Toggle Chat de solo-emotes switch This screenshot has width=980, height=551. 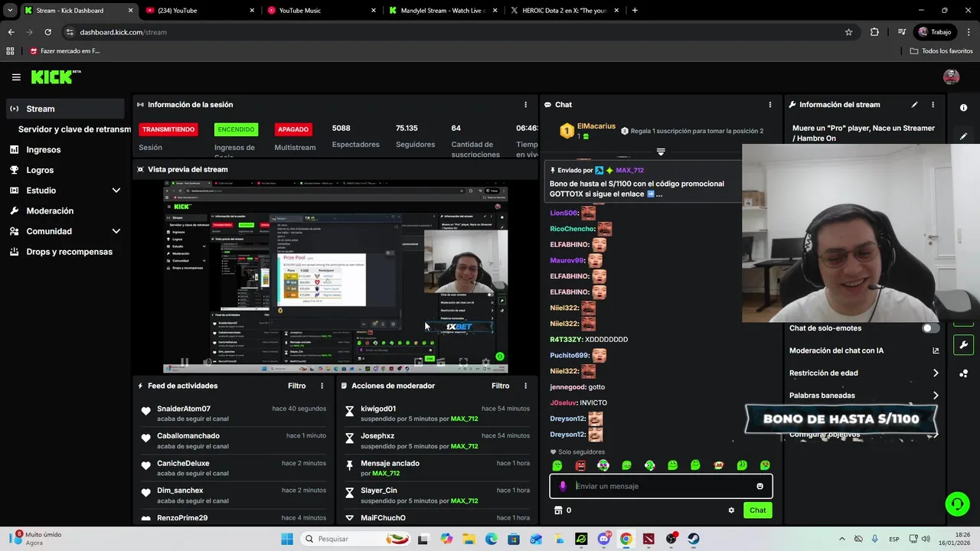930,328
